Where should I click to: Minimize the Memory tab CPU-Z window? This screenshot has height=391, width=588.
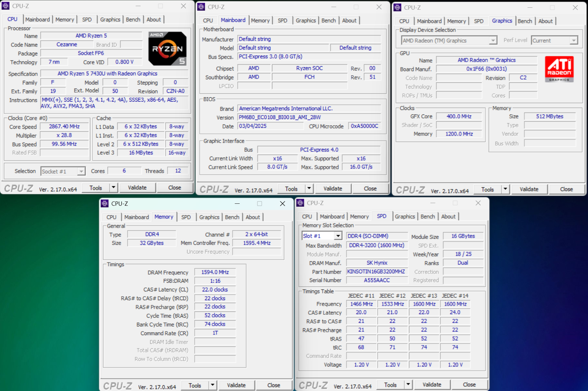point(237,203)
